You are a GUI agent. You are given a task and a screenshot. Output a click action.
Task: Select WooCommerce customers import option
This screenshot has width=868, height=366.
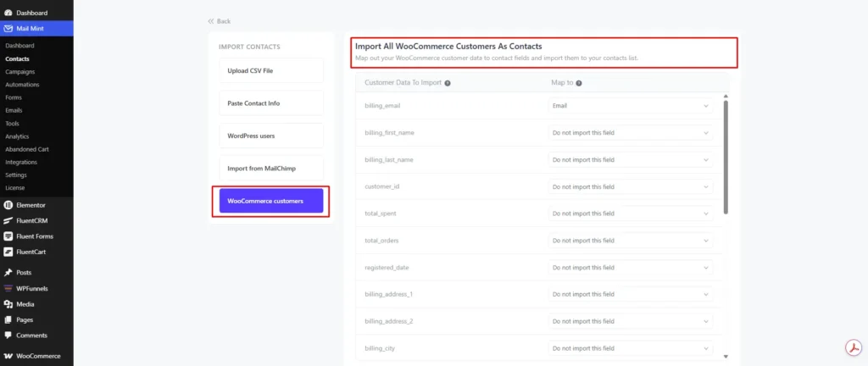(x=271, y=201)
